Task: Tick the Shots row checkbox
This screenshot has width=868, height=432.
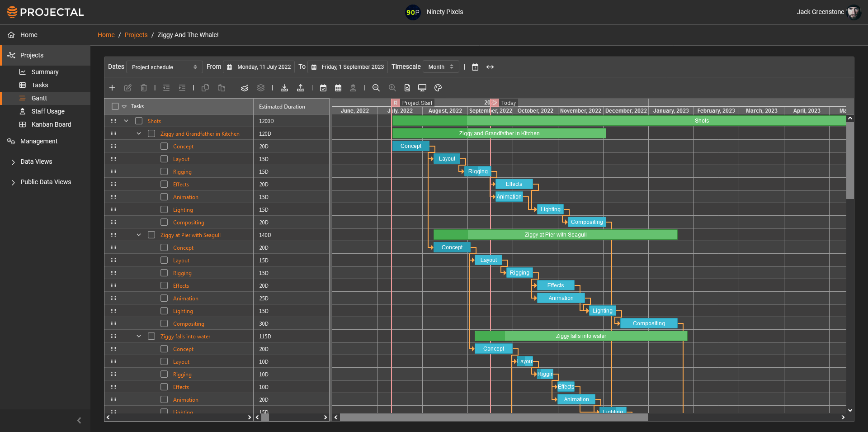Action: click(x=139, y=121)
